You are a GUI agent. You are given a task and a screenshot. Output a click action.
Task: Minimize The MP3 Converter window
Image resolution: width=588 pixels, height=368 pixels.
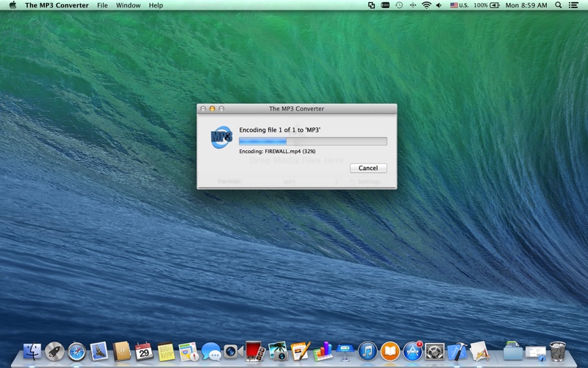tap(212, 108)
